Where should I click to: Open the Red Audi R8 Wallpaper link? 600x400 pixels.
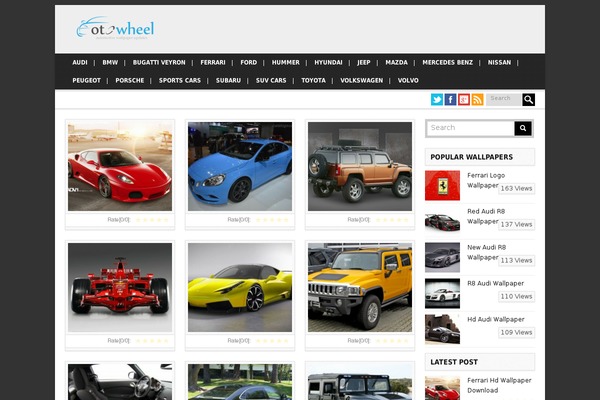pos(486,216)
